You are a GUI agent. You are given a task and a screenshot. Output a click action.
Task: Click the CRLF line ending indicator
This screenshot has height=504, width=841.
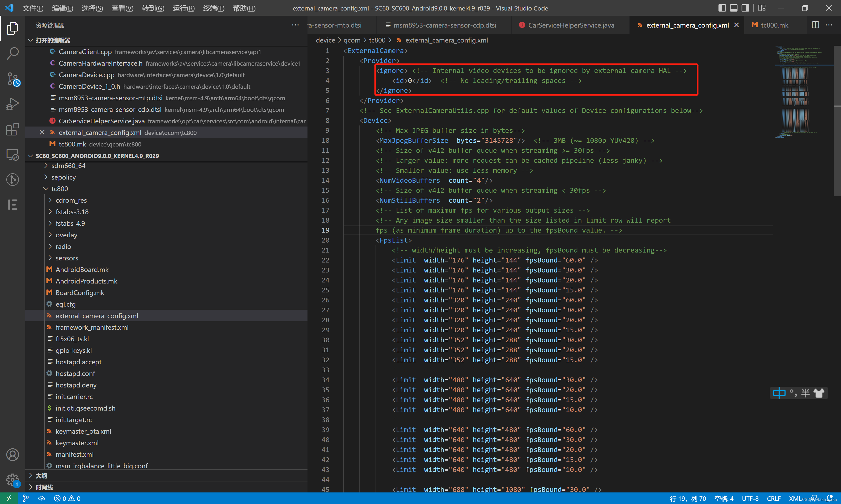tap(773, 498)
